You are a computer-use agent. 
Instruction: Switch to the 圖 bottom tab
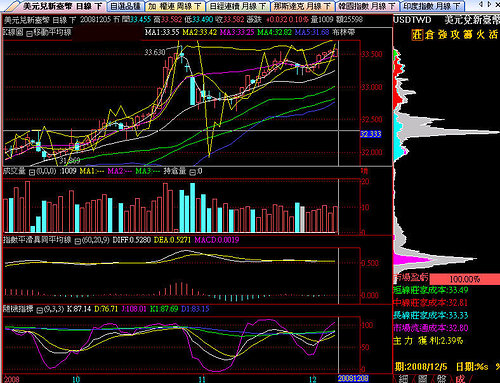(x=422, y=379)
